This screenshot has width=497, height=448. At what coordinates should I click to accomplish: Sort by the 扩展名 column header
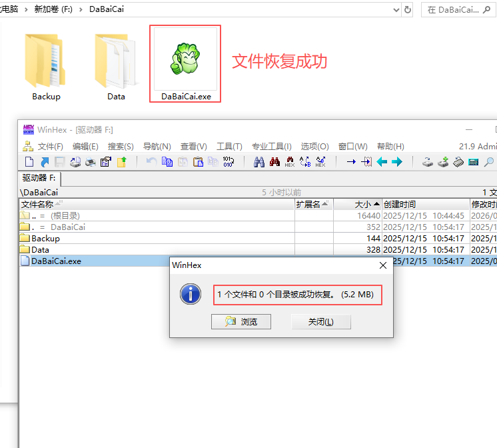click(314, 204)
